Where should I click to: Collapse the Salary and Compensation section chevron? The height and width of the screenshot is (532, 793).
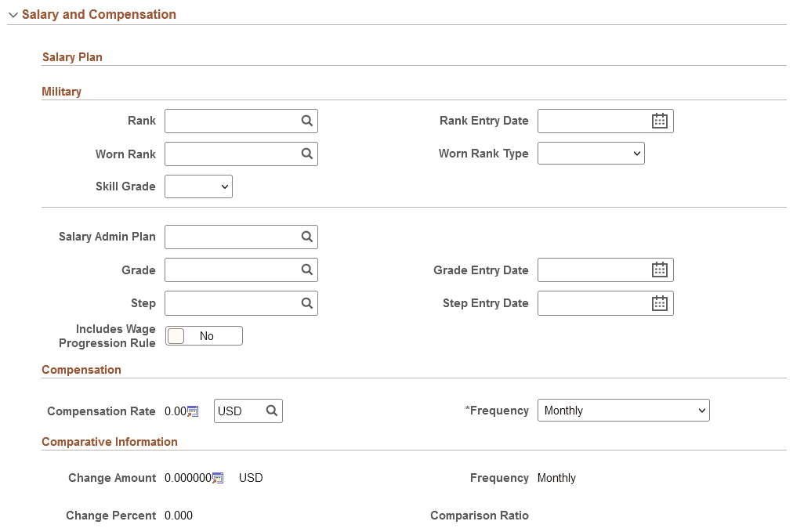(x=12, y=14)
